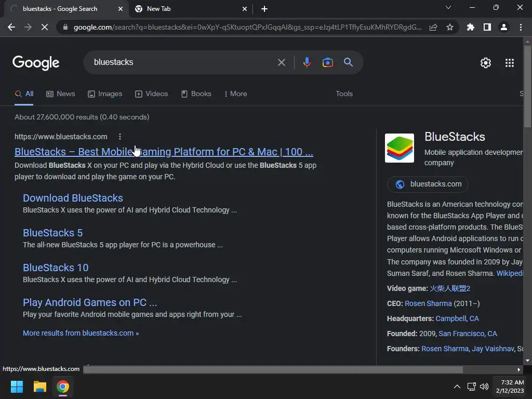Switch to the Books tab
The image size is (532, 399).
coord(196,94)
